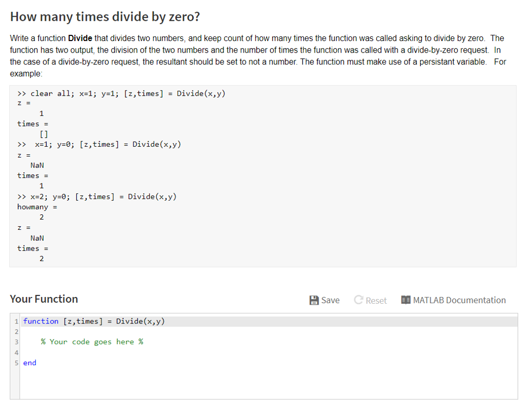Click line number 2 in the editor gutter
Viewport: 532px width, 415px height.
[16, 331]
